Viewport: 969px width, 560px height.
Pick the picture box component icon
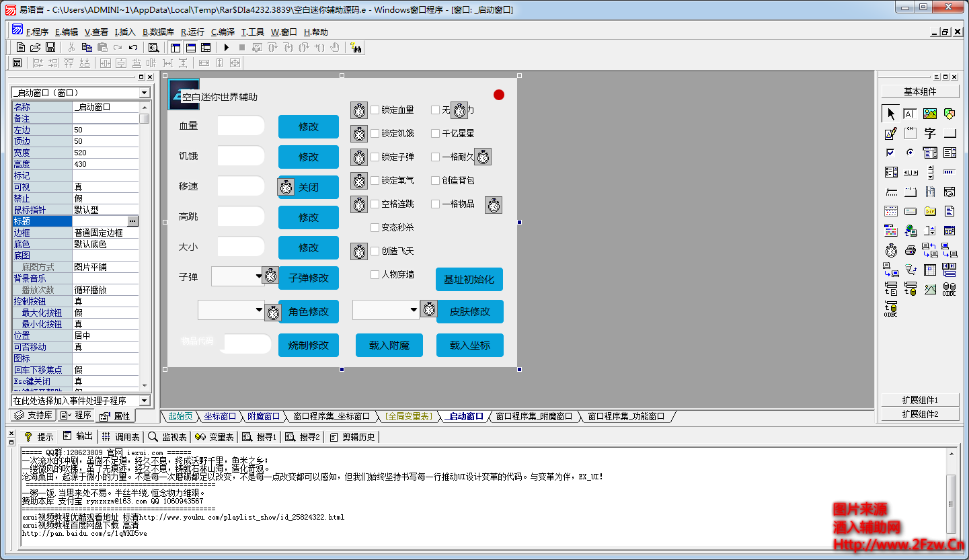click(x=930, y=114)
